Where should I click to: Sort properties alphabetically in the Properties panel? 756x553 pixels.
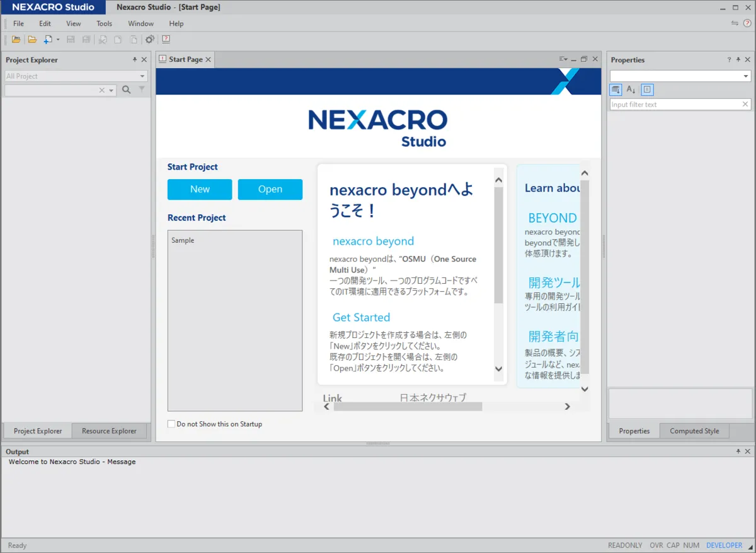631,90
